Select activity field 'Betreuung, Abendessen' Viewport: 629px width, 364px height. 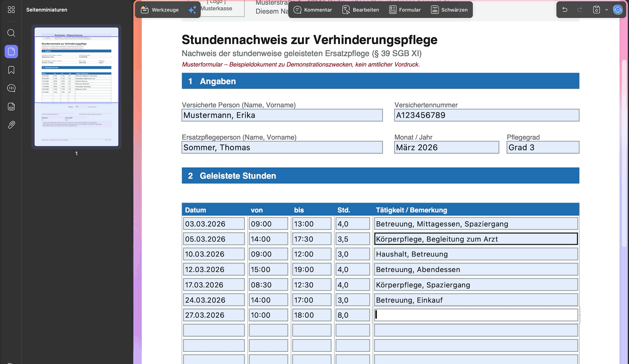(476, 269)
